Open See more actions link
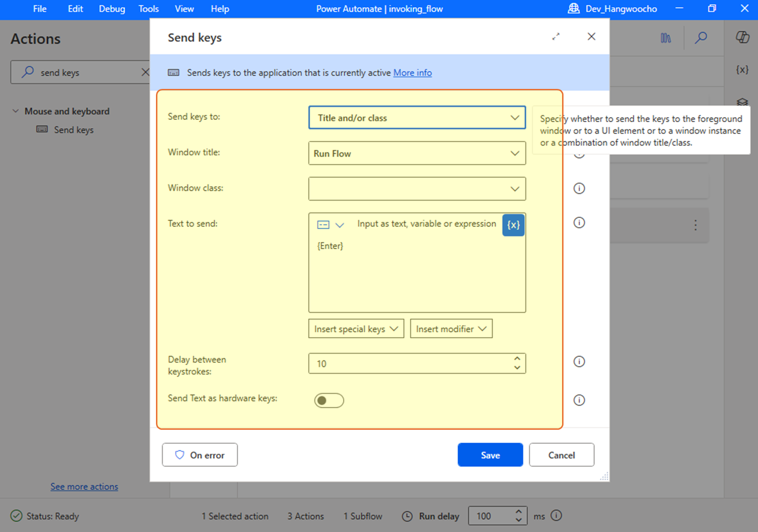Viewport: 758px width, 532px height. pyautogui.click(x=84, y=486)
